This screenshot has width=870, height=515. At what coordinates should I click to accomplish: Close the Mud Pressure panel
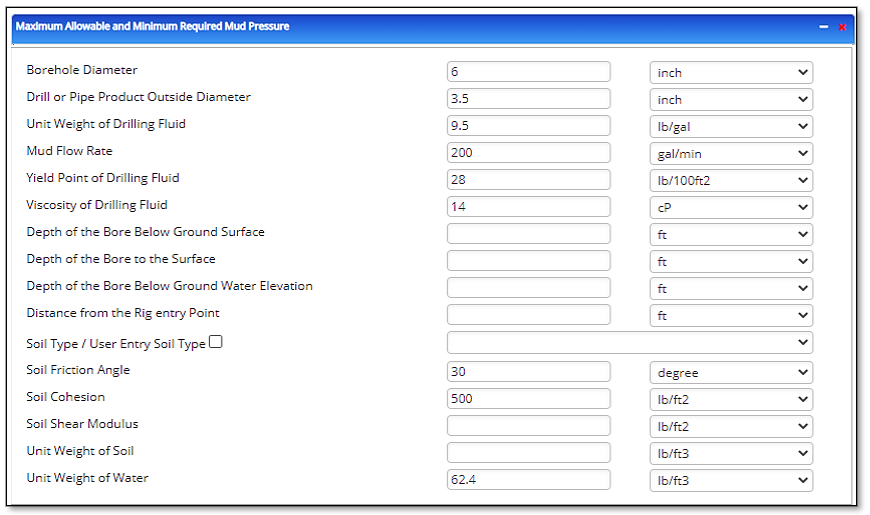point(843,27)
